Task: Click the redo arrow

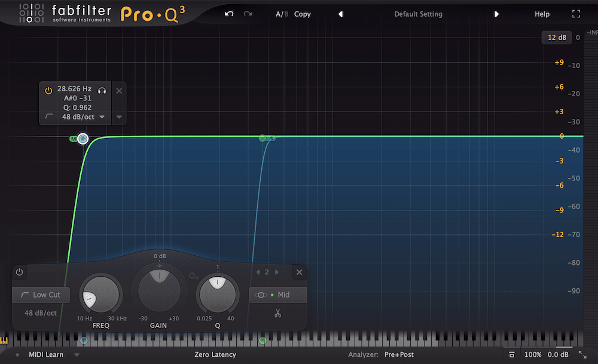Action: click(x=248, y=14)
